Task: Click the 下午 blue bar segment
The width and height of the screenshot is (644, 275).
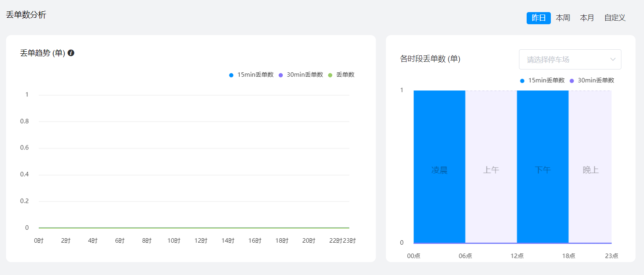Action: 542,170
